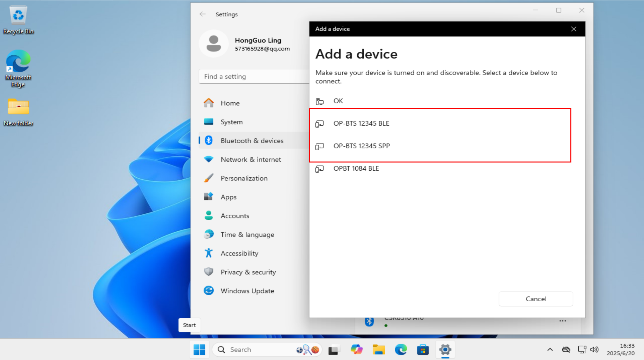
Task: Expand hidden icons in the system tray
Action: (550, 349)
